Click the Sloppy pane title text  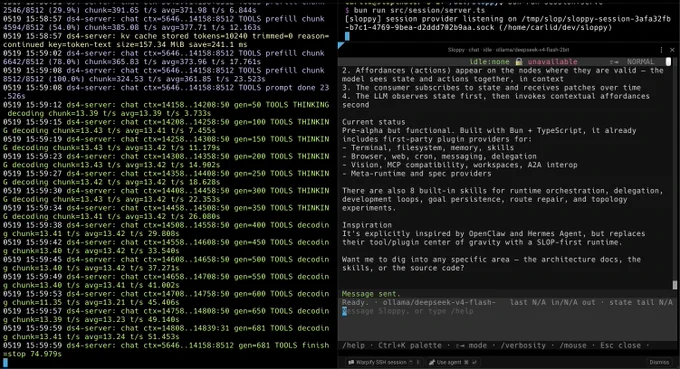point(508,50)
